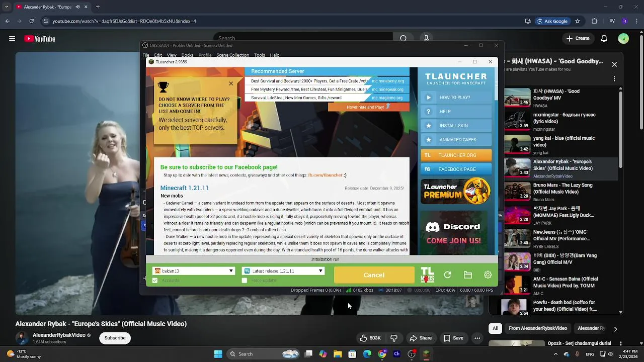Play 'Bruno Mars - The Lazy Song' from playlist
The image size is (644, 362).
coord(561,192)
